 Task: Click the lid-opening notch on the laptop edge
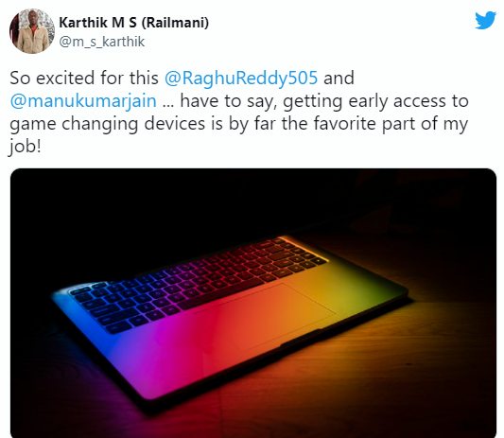click(303, 337)
